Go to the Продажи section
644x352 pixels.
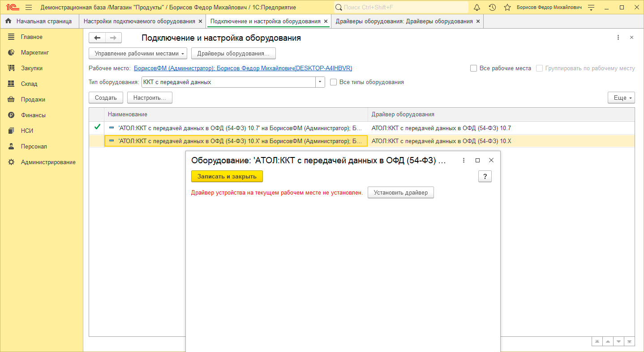(33, 99)
